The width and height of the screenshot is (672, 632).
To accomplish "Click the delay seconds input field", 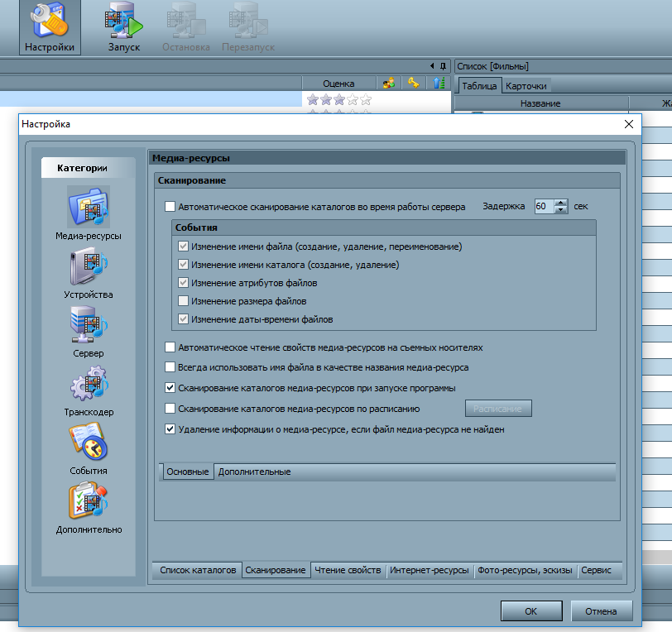I will pyautogui.click(x=544, y=207).
